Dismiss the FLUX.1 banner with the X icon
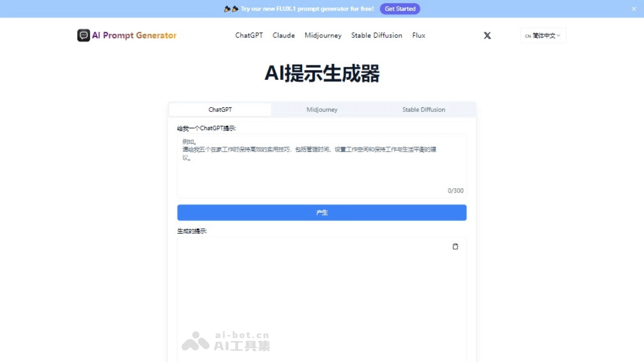Screen dimensions: 644x362 [x=634, y=9]
